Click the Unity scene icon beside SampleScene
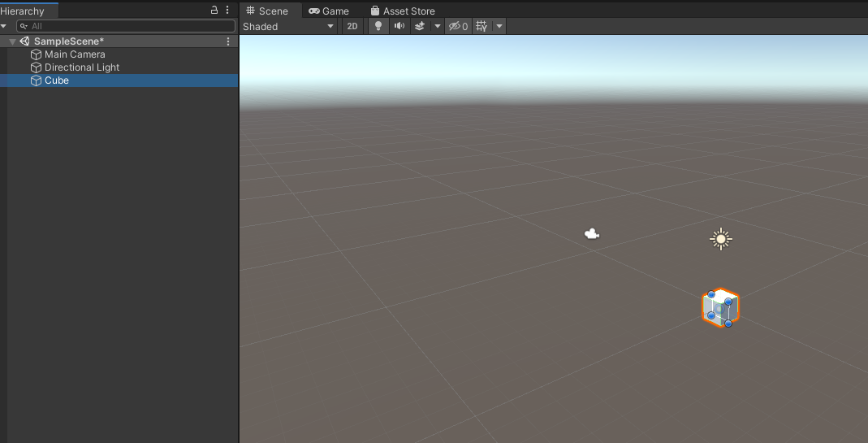 24,41
